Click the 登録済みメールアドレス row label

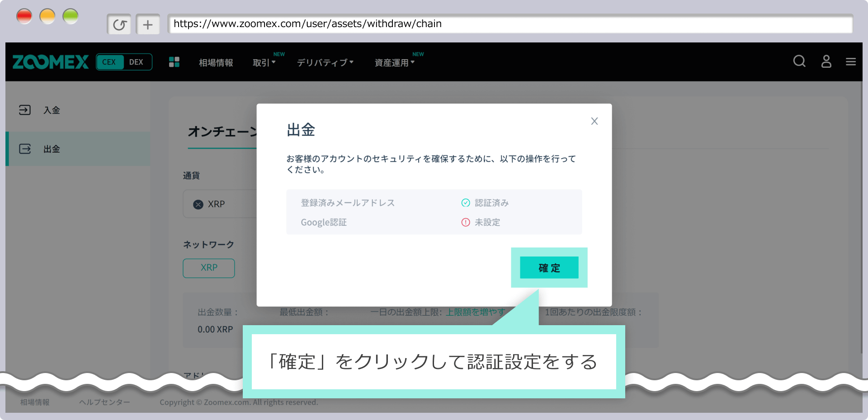(348, 203)
